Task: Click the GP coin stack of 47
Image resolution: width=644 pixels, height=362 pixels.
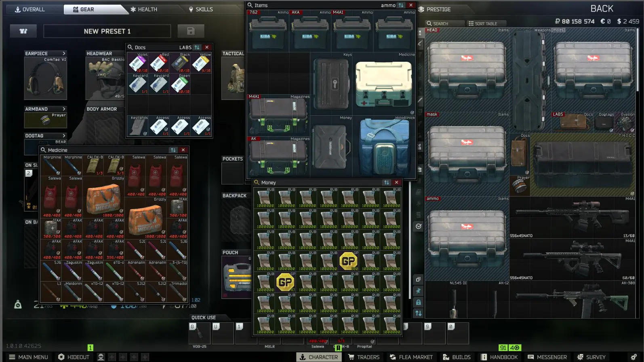Action: (x=286, y=282)
